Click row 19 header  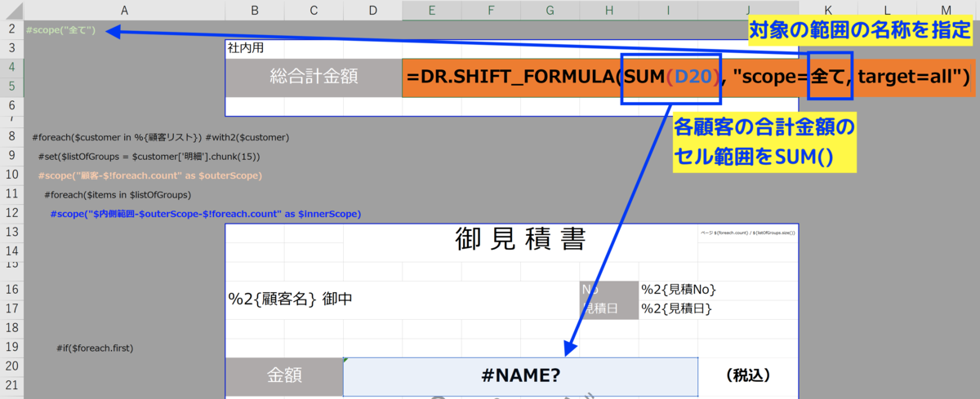(11, 348)
